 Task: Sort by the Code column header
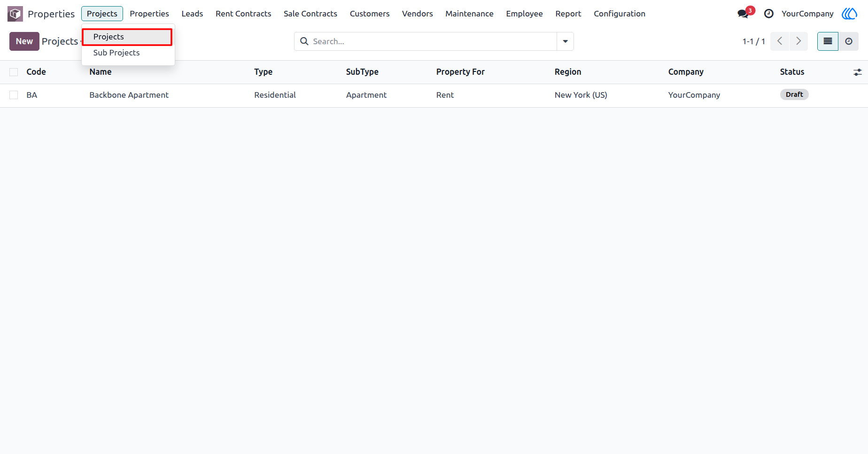[x=36, y=72]
